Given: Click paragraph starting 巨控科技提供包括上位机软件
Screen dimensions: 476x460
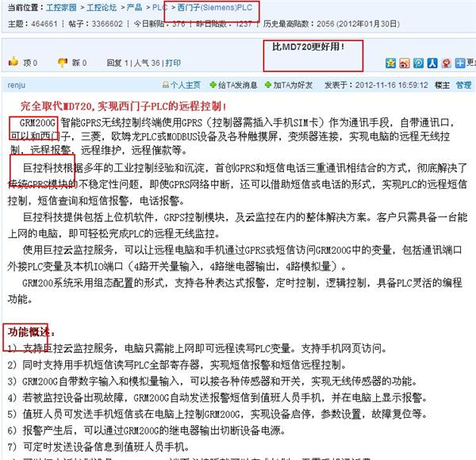Looking at the screenshot, I should click(237, 225).
